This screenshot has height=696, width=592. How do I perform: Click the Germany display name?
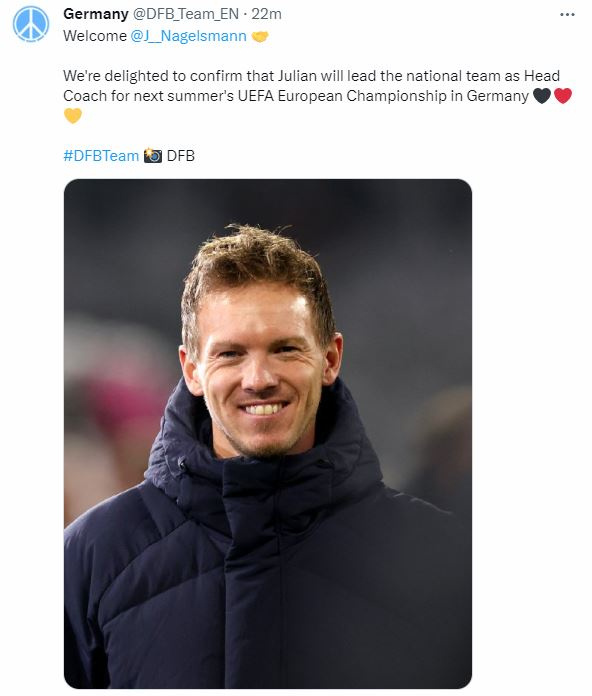[96, 14]
